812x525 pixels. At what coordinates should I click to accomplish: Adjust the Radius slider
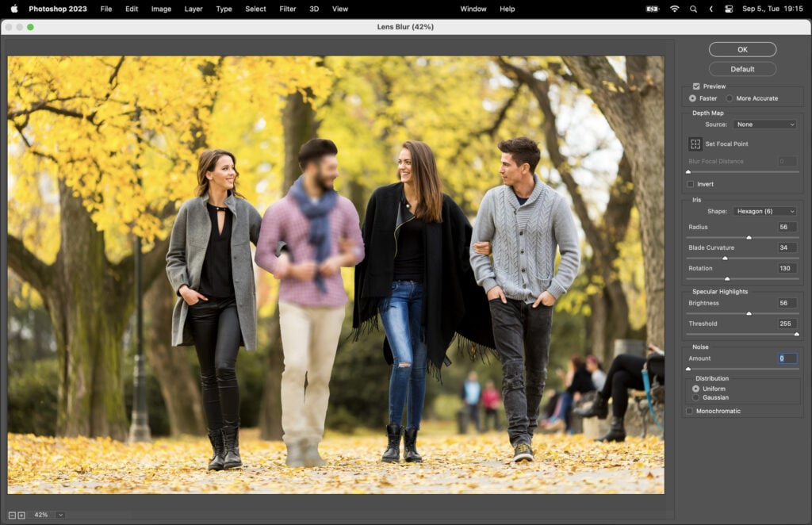click(x=748, y=236)
